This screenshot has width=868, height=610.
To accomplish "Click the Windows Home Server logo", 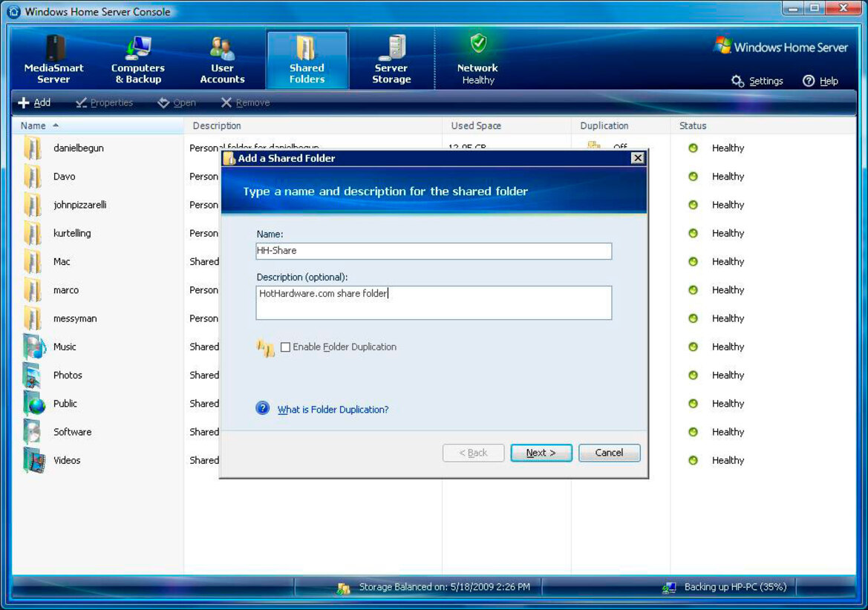I will [x=782, y=47].
